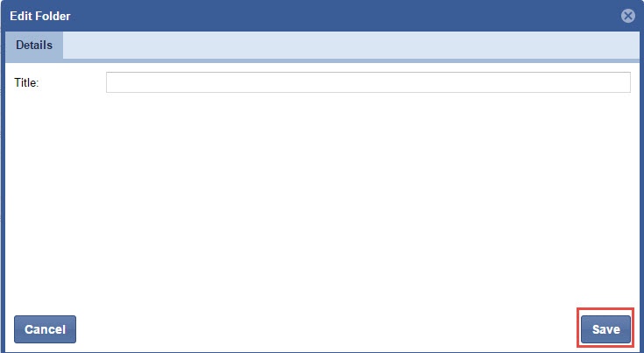Confirm the edit with Save

[x=605, y=329]
